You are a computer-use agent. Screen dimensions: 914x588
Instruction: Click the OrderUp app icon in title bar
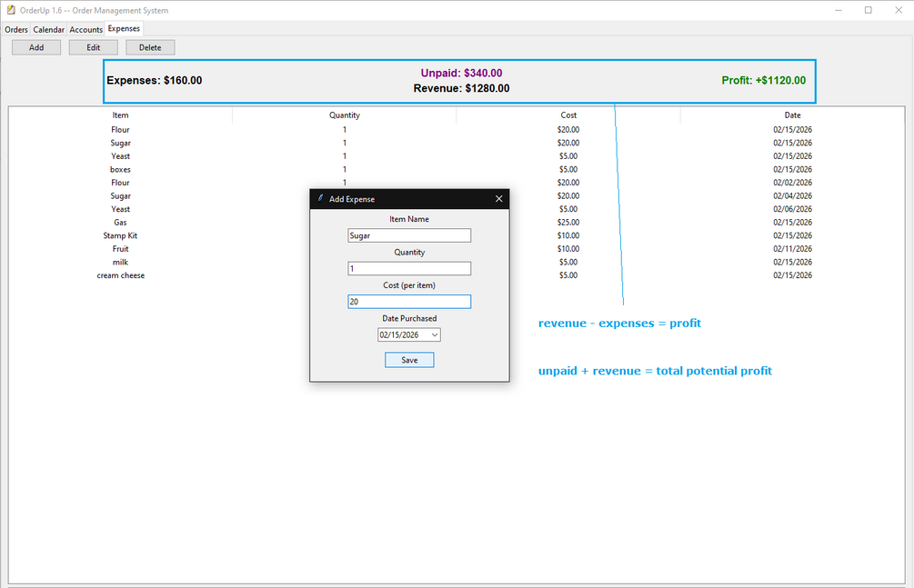point(11,10)
